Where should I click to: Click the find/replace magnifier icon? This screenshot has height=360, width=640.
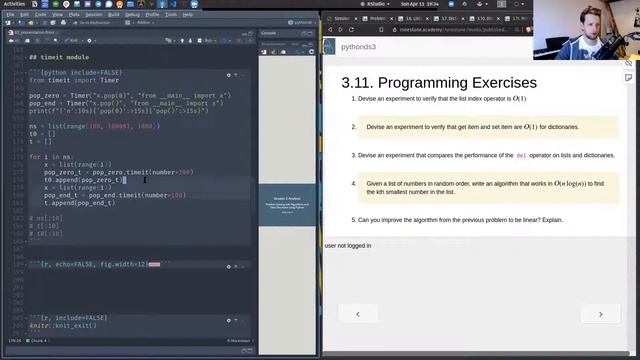tap(55, 41)
